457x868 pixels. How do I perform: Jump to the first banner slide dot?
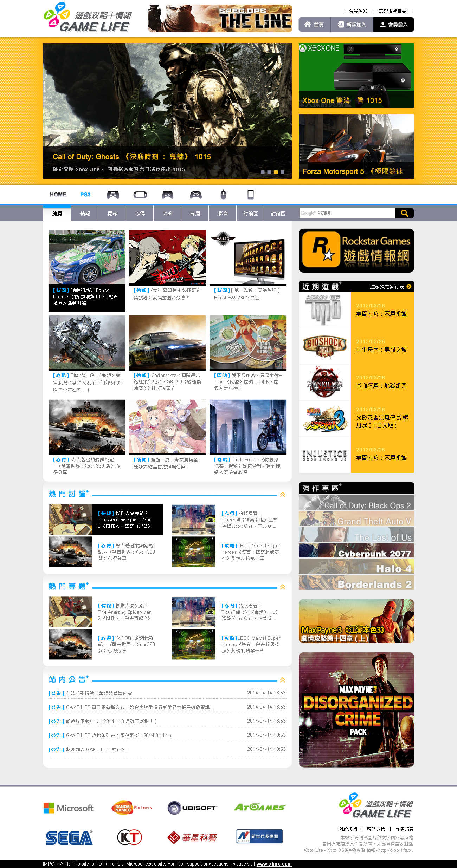(263, 172)
